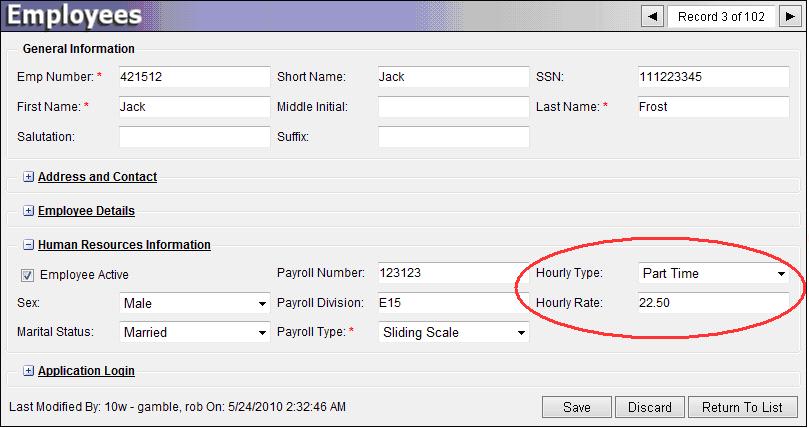Open the Payroll Type dropdown

[x=453, y=332]
